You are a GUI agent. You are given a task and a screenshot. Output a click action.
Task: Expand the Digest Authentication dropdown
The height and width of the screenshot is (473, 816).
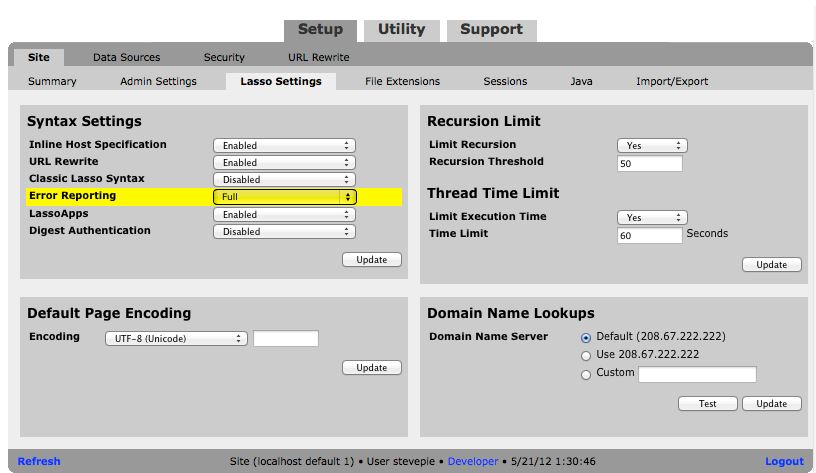click(x=284, y=232)
